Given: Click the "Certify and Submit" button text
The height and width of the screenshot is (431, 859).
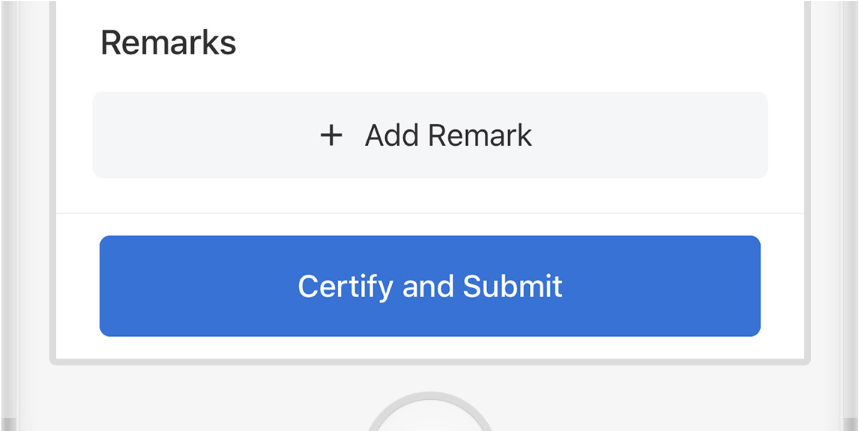Looking at the screenshot, I should point(430,287).
